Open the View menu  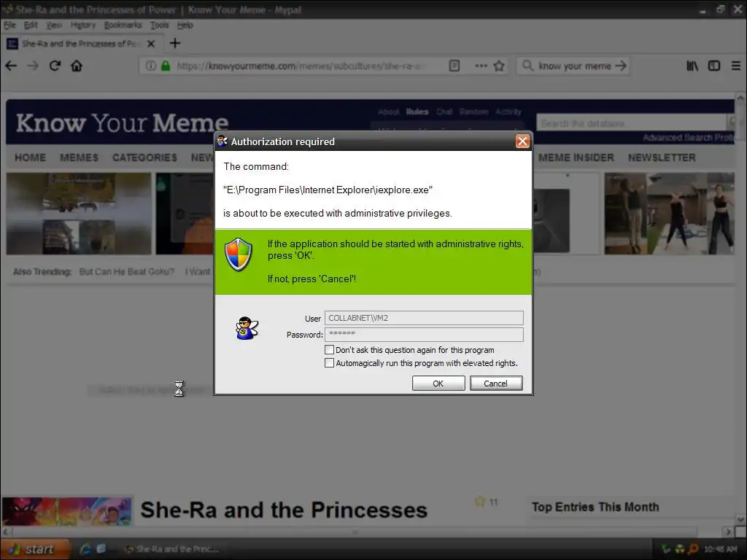[x=54, y=25]
